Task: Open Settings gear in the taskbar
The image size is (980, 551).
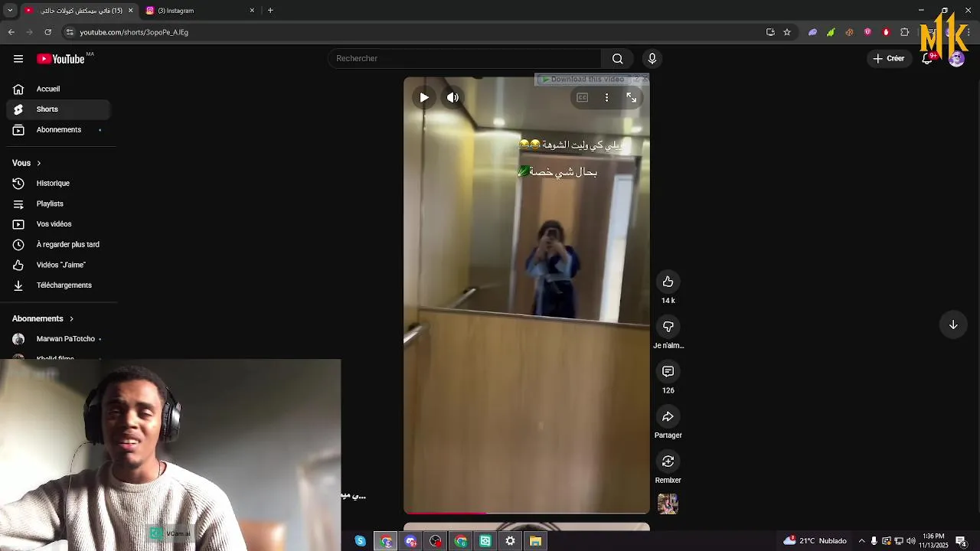Action: point(511,541)
